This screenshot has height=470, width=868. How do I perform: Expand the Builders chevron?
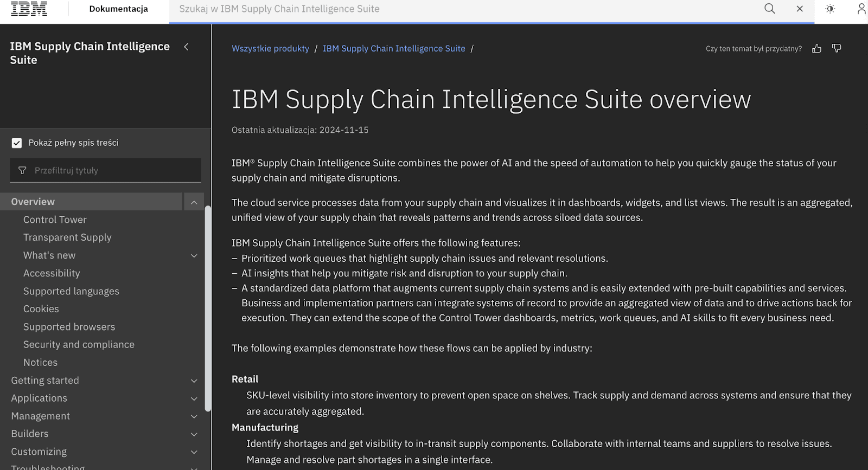coord(194,434)
